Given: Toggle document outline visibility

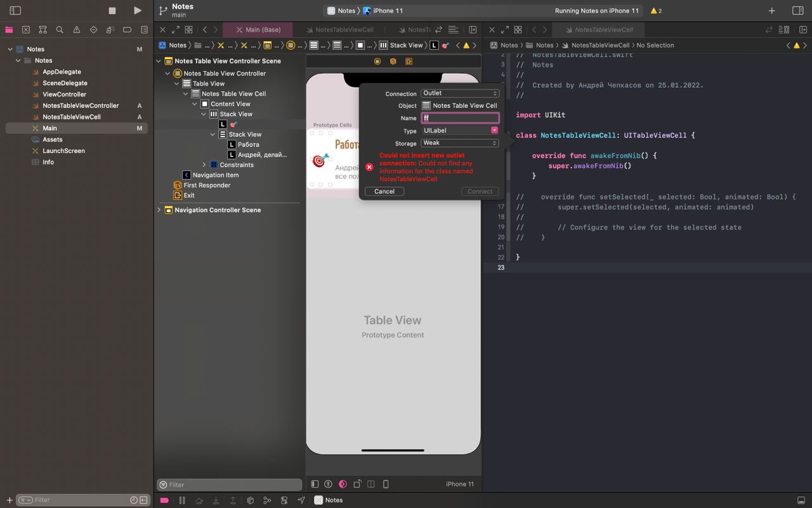Looking at the screenshot, I should (x=315, y=484).
